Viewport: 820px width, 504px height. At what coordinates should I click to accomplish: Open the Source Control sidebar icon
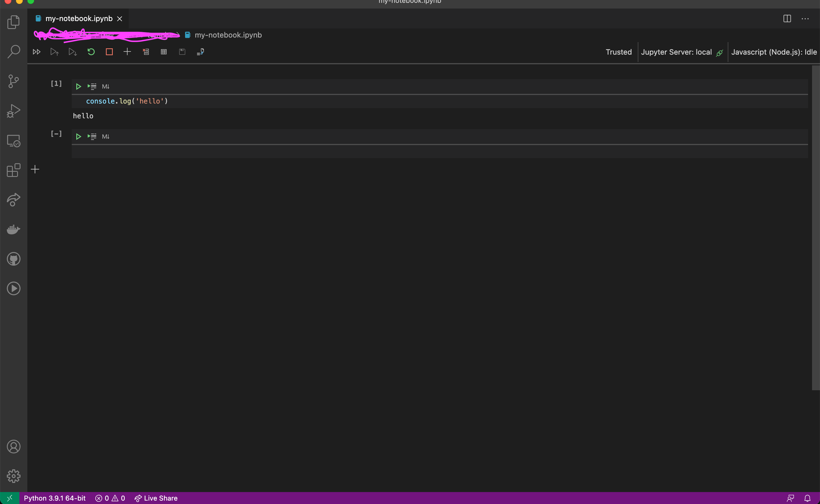(x=14, y=81)
